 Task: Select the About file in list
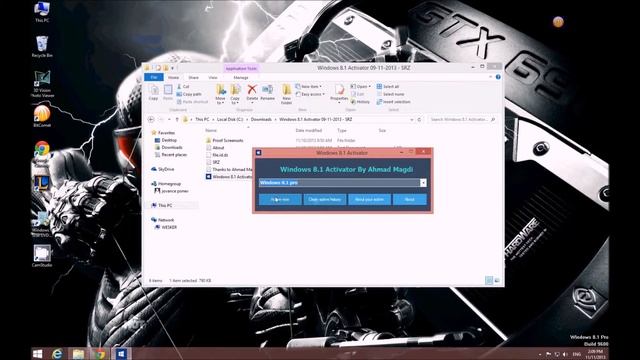point(215,148)
